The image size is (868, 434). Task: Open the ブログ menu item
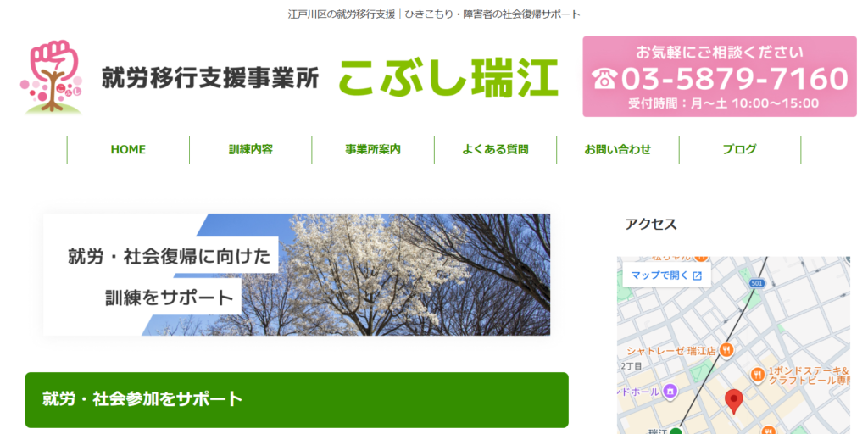(x=739, y=149)
